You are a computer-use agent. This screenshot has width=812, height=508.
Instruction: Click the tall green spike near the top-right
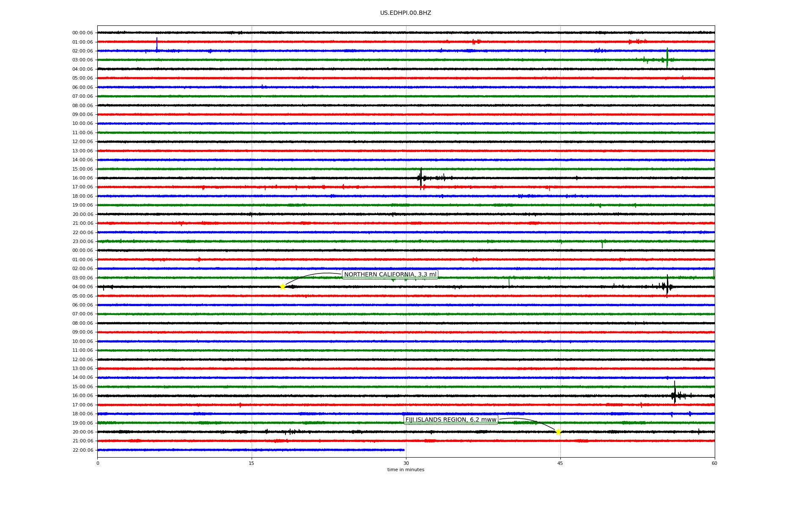click(667, 57)
